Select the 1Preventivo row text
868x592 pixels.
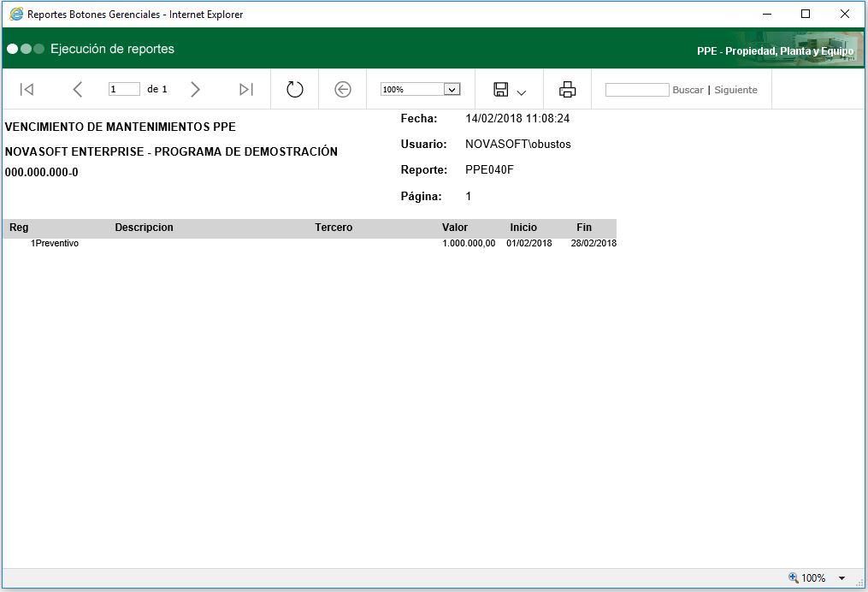(54, 243)
